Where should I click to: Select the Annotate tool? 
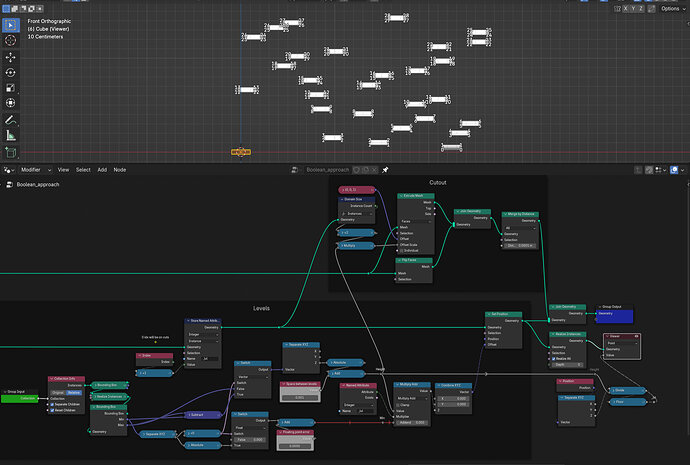click(x=11, y=120)
